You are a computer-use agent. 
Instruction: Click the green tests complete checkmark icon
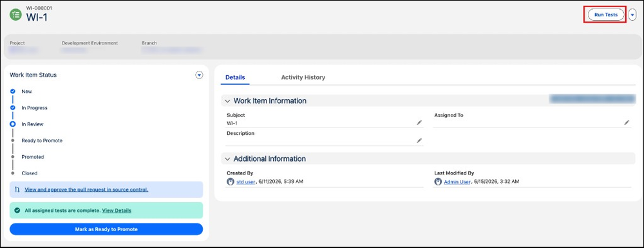17,210
